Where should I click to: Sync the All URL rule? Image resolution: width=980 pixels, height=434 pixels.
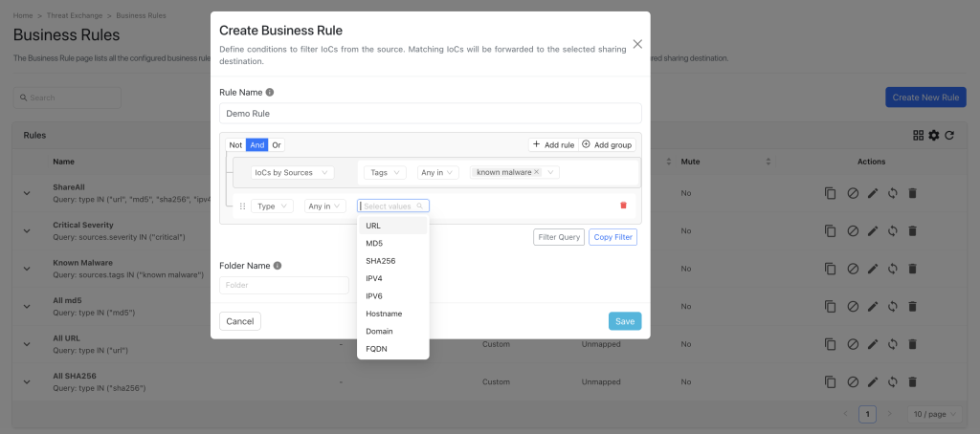[x=893, y=344]
